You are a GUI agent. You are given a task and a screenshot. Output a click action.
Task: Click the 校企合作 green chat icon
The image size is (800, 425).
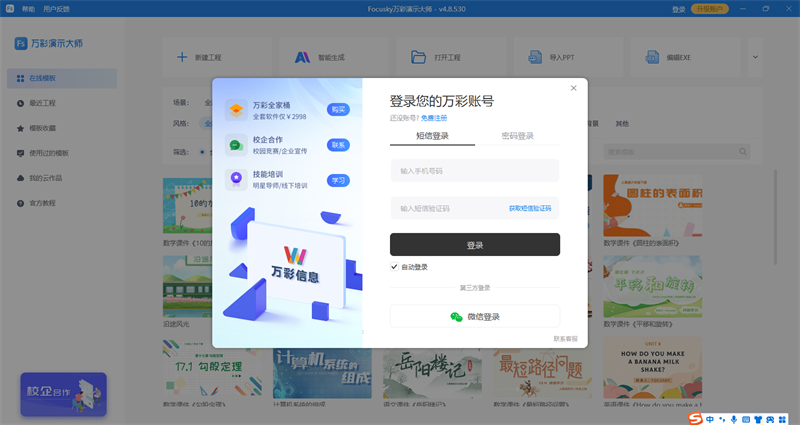(x=236, y=145)
